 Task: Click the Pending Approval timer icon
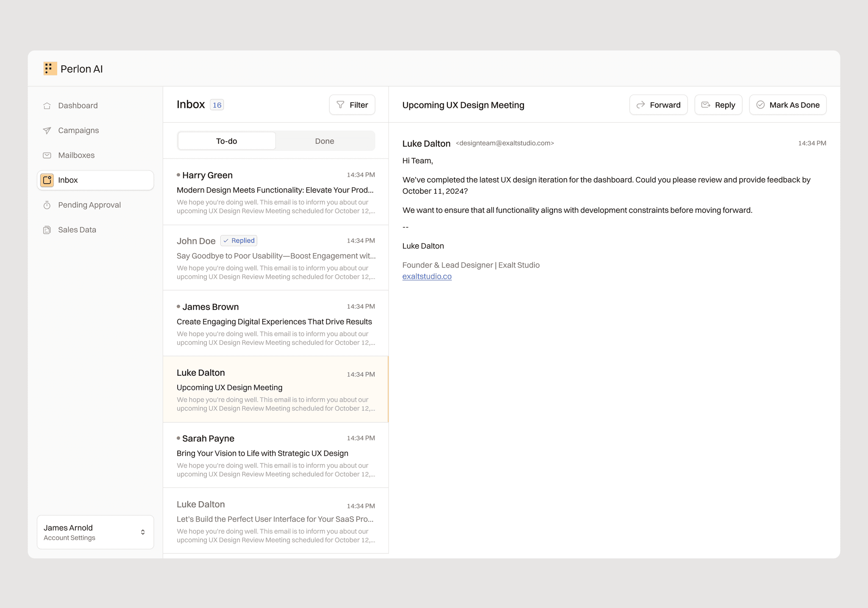[x=47, y=205]
